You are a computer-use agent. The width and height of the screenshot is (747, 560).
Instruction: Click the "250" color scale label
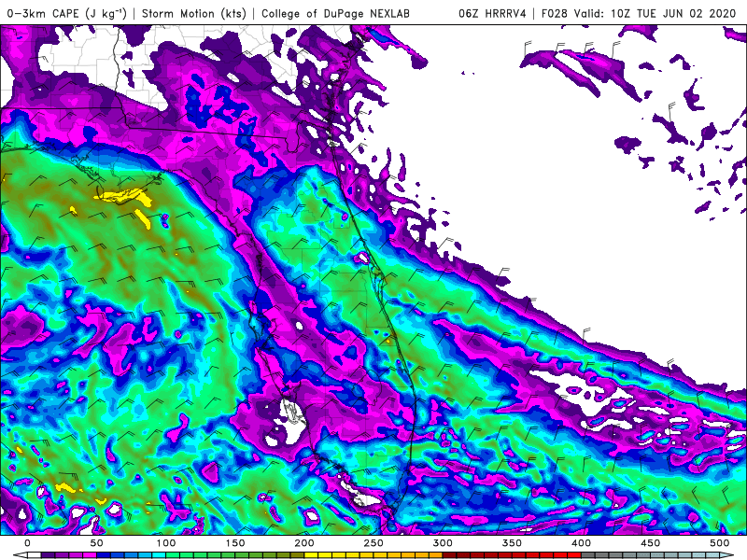click(x=373, y=543)
